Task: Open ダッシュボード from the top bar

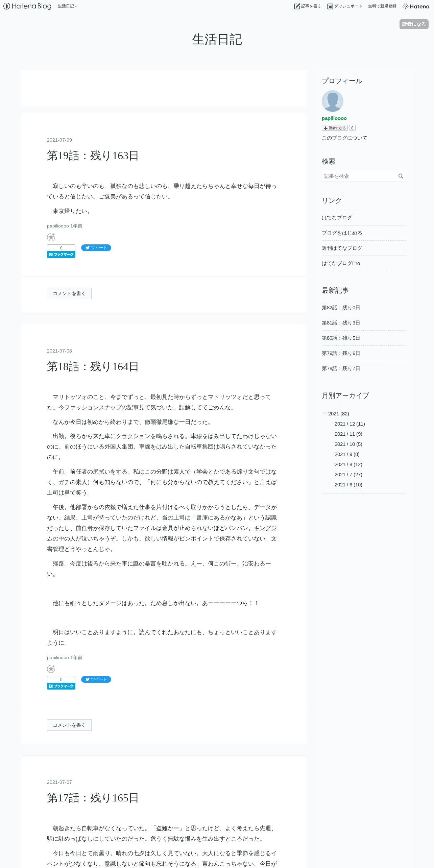Action: tap(345, 6)
